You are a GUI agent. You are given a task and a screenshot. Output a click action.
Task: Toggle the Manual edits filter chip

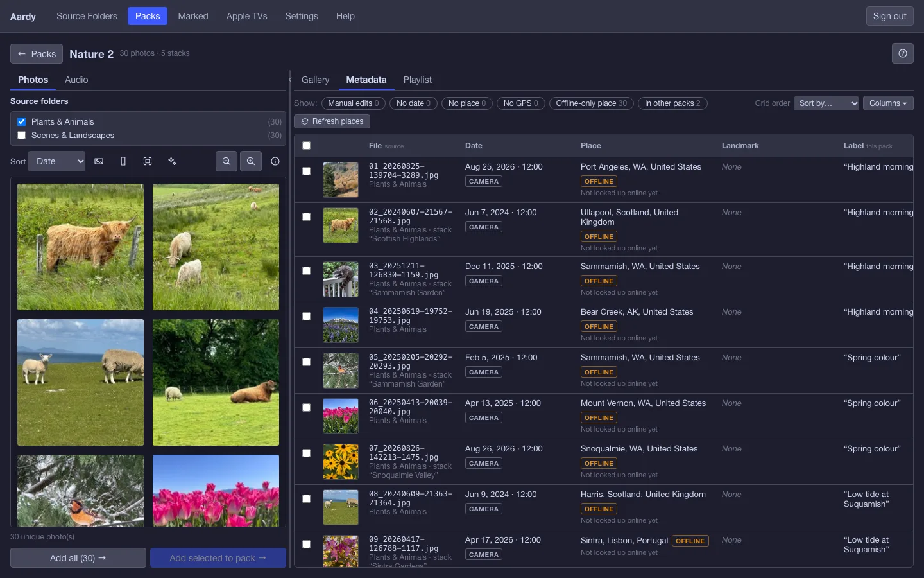point(354,103)
